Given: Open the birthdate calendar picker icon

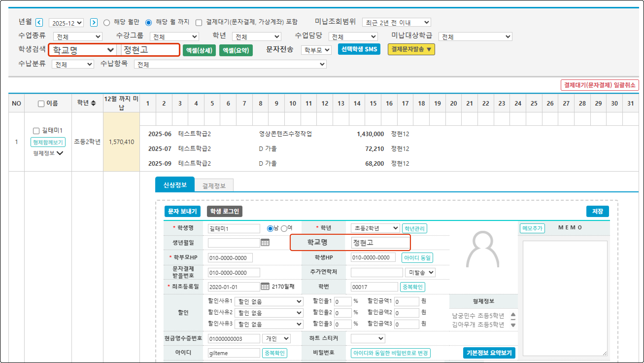Looking at the screenshot, I should coord(265,242).
